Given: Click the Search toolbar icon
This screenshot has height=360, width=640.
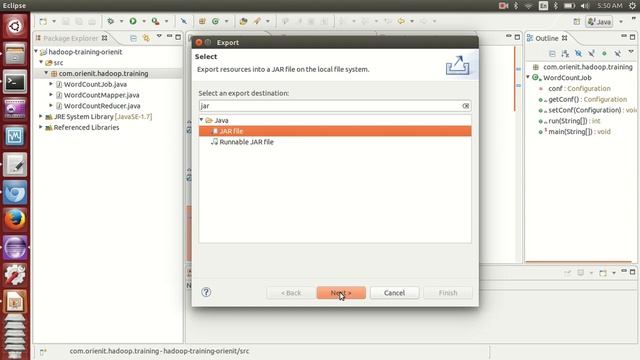Looking at the screenshot, I should tap(257, 21).
